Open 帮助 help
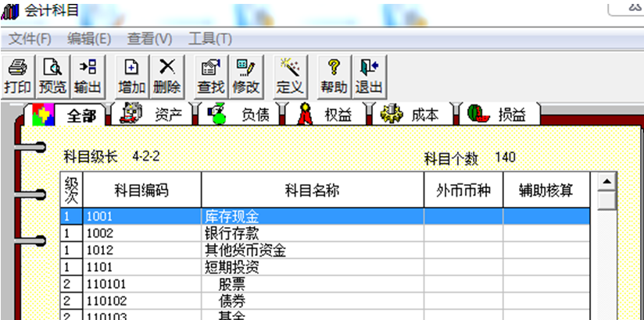 pyautogui.click(x=335, y=76)
